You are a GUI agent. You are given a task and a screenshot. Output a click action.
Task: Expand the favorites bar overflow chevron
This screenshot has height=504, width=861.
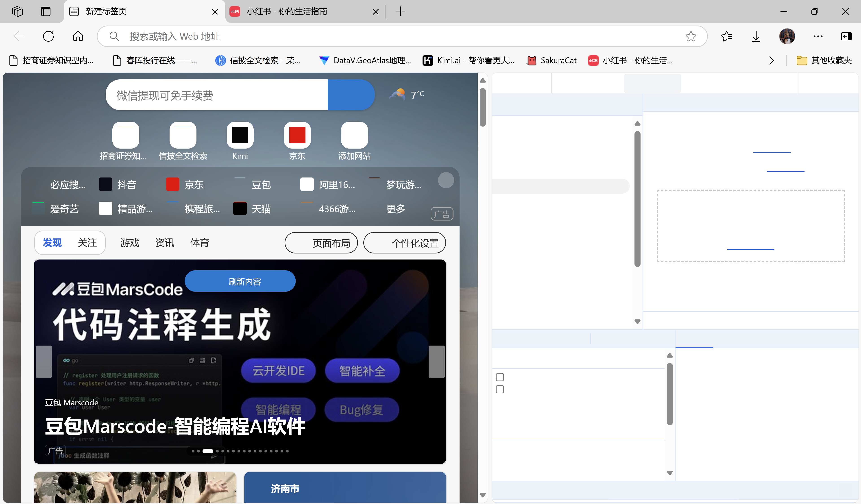tap(771, 61)
